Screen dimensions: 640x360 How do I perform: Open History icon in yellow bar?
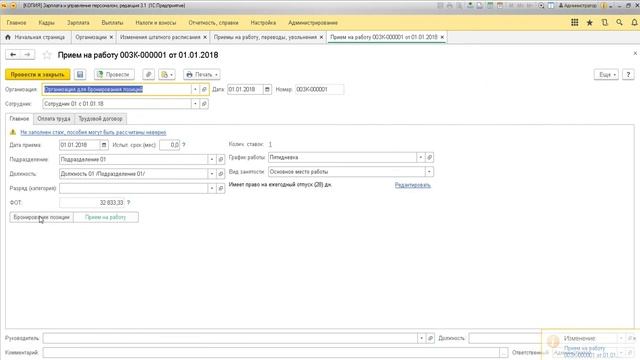604,23
